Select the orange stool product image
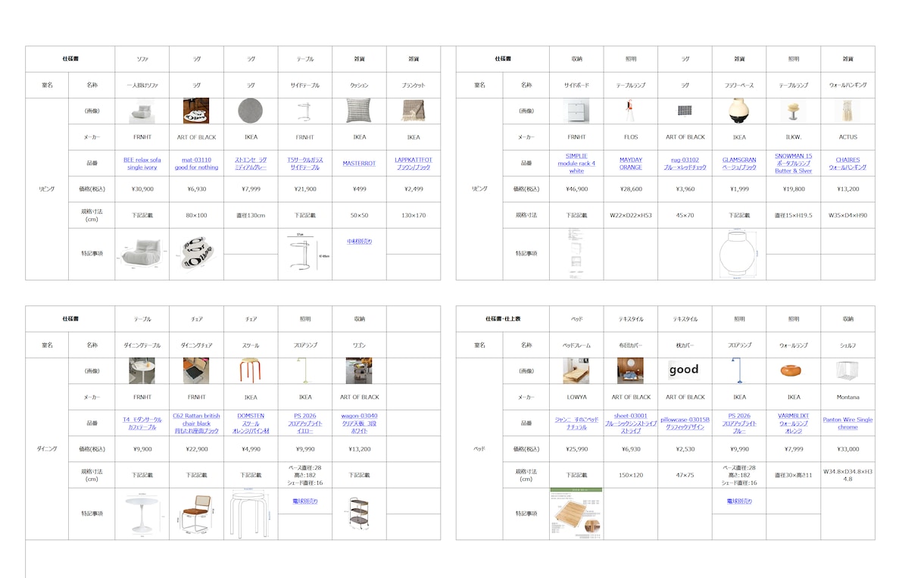 [x=251, y=371]
